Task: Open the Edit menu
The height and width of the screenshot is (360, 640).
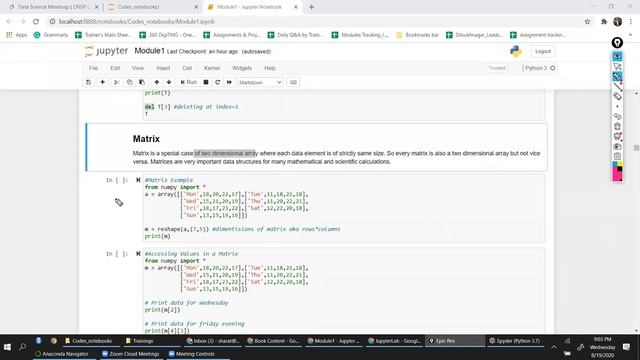Action: (x=115, y=68)
